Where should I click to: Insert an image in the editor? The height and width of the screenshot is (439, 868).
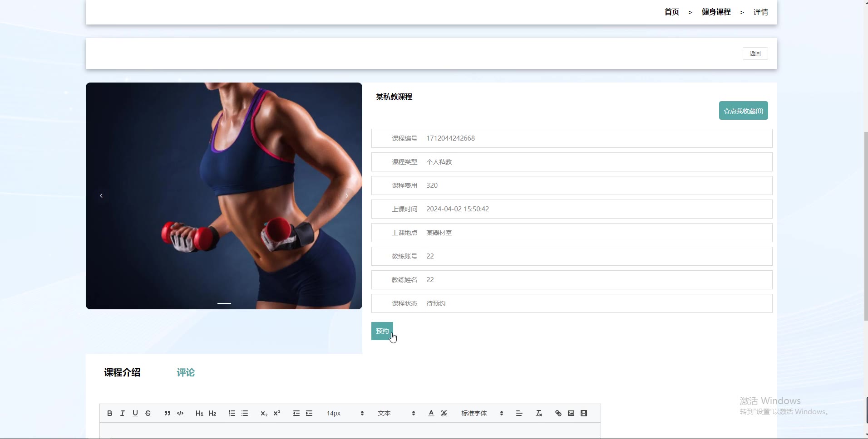(x=571, y=413)
